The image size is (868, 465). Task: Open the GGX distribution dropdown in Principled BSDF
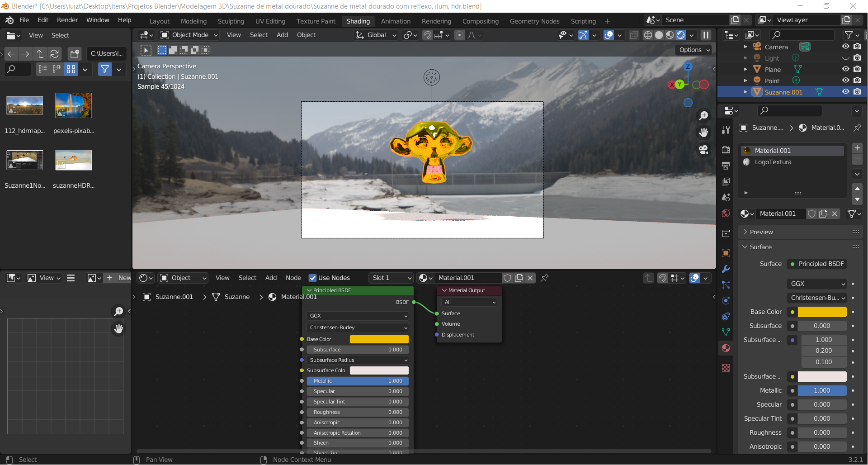click(357, 316)
